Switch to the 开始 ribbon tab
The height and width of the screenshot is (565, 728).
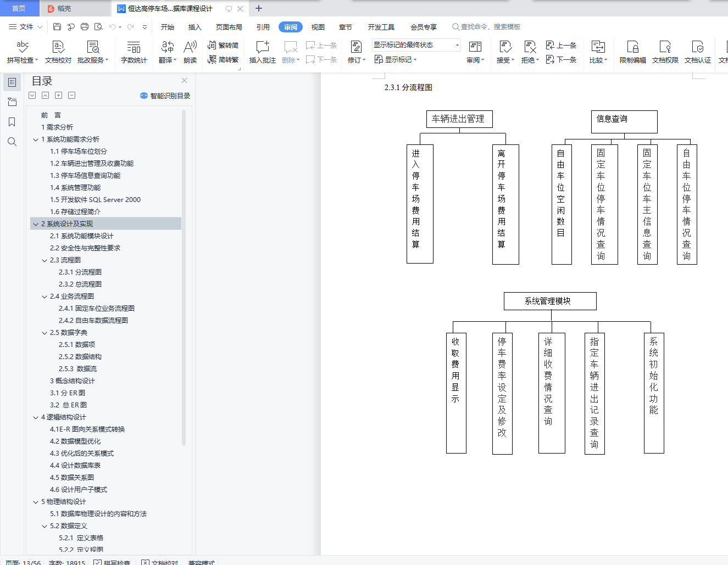tap(168, 27)
